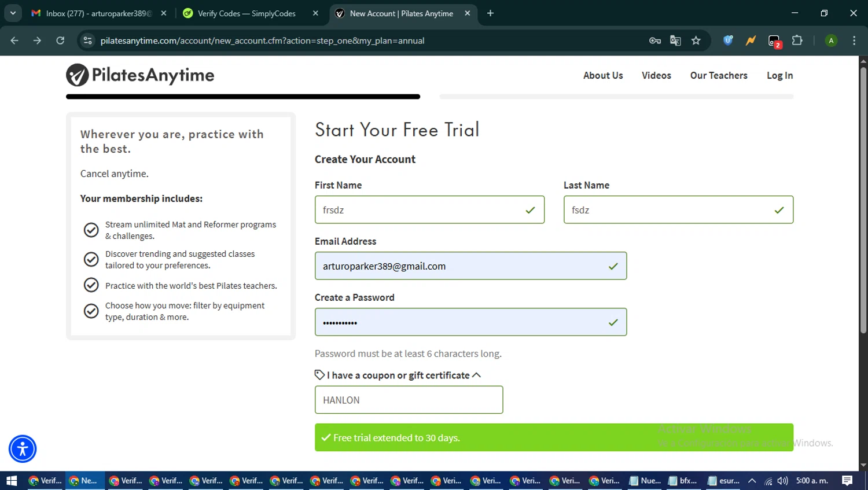
Task: Bookmark this page with star icon
Action: click(x=696, y=40)
